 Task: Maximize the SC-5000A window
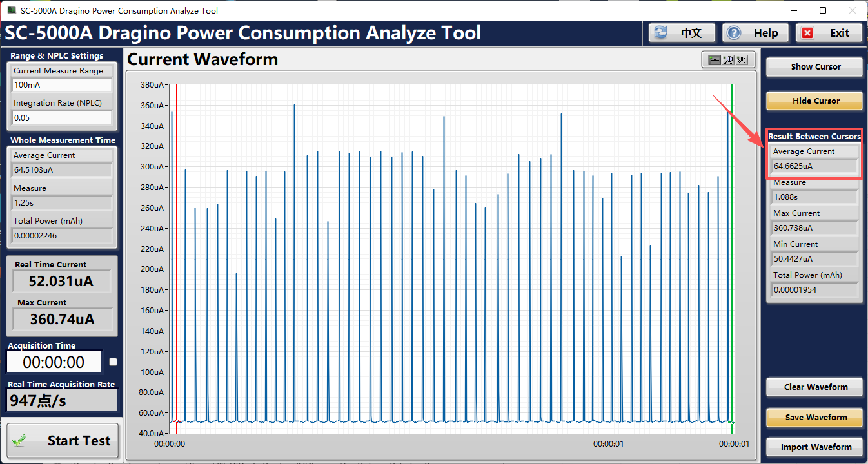(x=823, y=10)
